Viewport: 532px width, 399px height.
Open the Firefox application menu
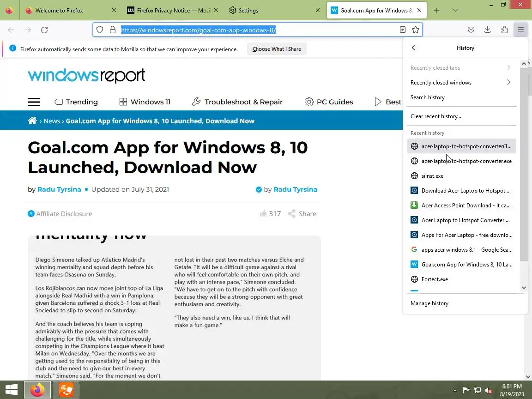point(521,30)
